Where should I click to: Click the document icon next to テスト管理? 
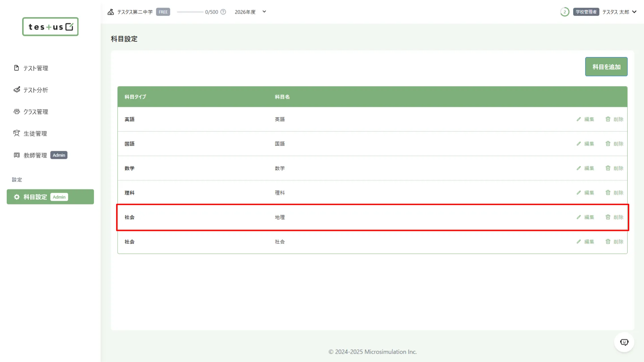pos(16,68)
